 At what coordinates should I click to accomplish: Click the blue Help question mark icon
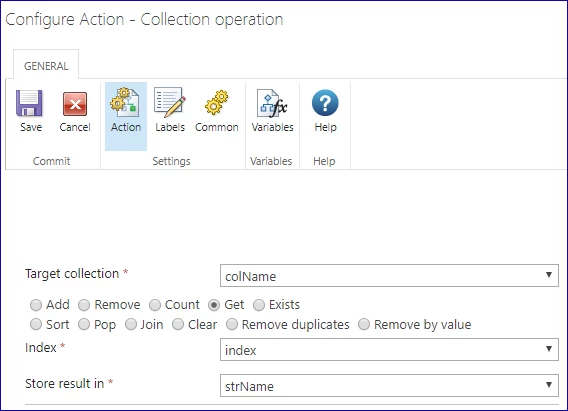pos(325,103)
